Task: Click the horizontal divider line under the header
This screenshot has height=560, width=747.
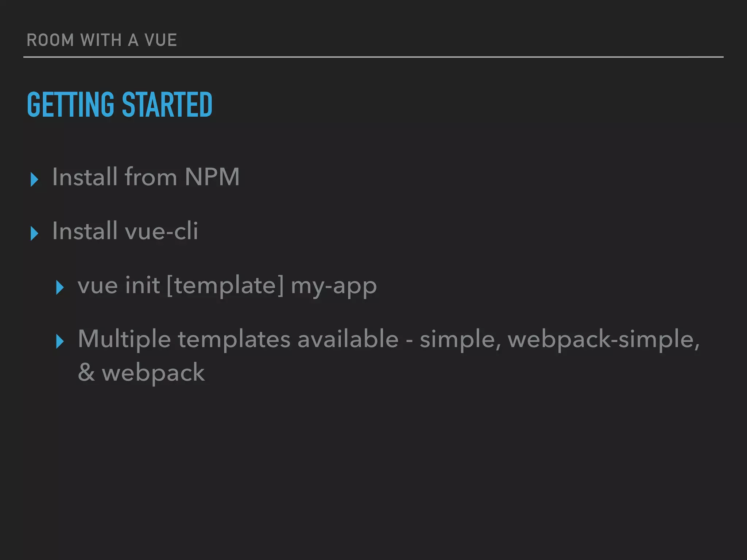Action: pos(373,57)
